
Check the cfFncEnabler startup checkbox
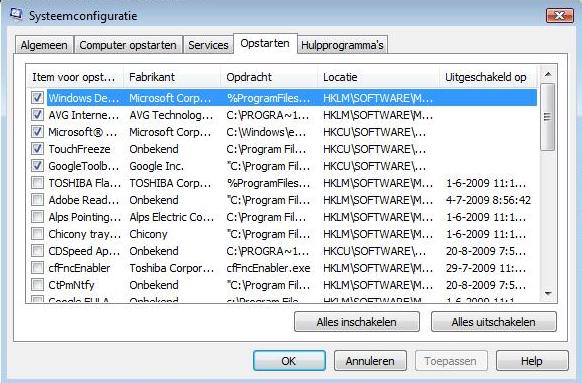[x=37, y=268]
